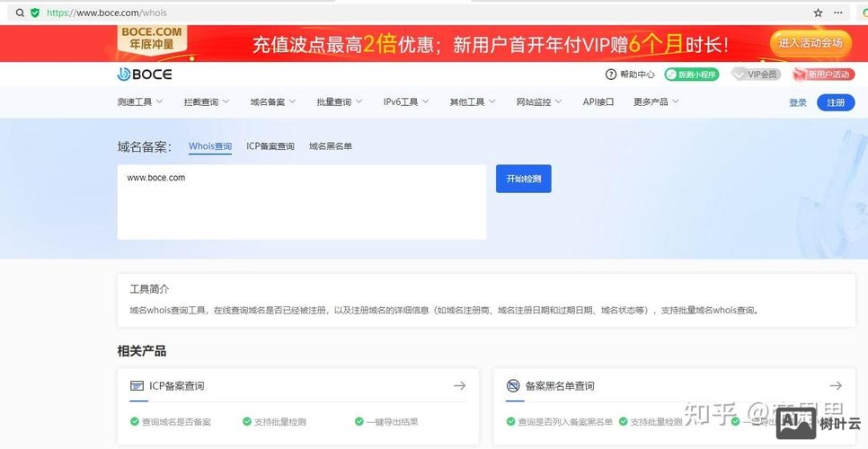868x449 pixels.
Task: Expand the 域名备案 dropdown menu
Action: (273, 101)
